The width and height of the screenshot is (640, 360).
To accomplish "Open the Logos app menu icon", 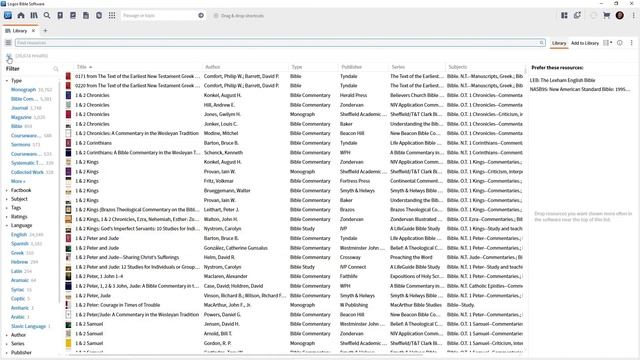I will 8,16.
